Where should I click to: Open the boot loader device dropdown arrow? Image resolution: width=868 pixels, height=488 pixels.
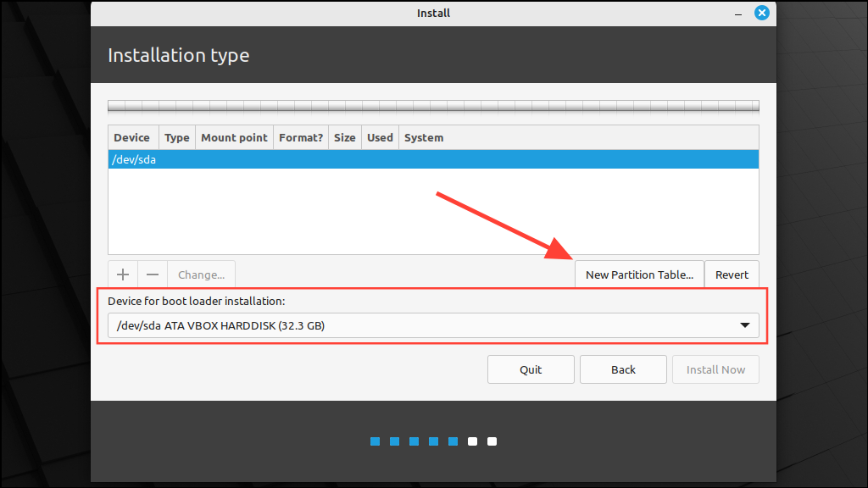(744, 324)
